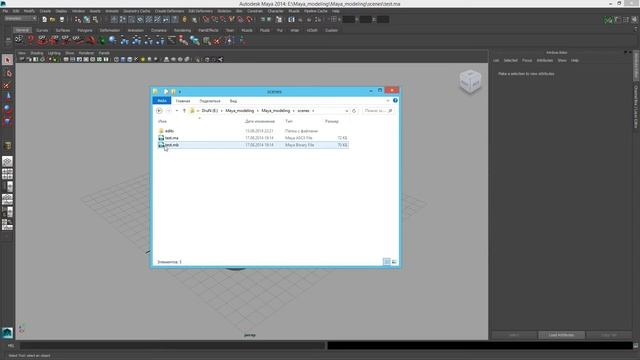Click the blue sphere shelf icon
The image size is (640, 360).
click(x=113, y=40)
